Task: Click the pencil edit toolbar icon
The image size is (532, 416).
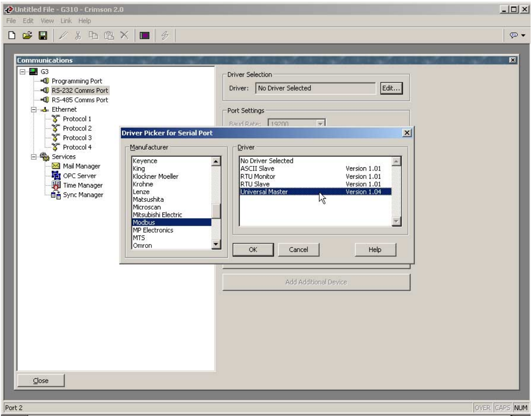Action: point(63,35)
